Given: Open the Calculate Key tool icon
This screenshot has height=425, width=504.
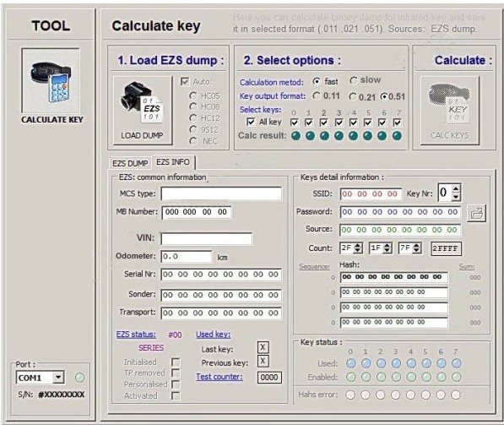Looking at the screenshot, I should click(x=51, y=80).
